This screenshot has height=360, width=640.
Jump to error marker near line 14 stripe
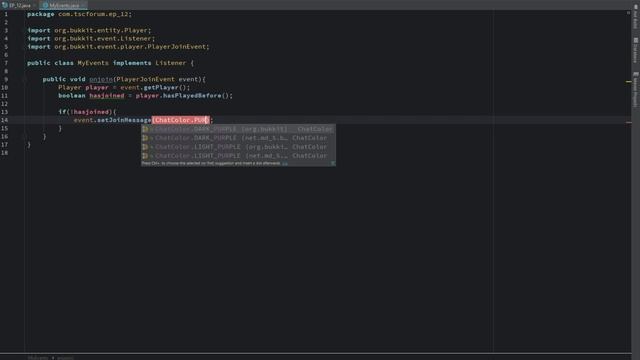(x=629, y=122)
